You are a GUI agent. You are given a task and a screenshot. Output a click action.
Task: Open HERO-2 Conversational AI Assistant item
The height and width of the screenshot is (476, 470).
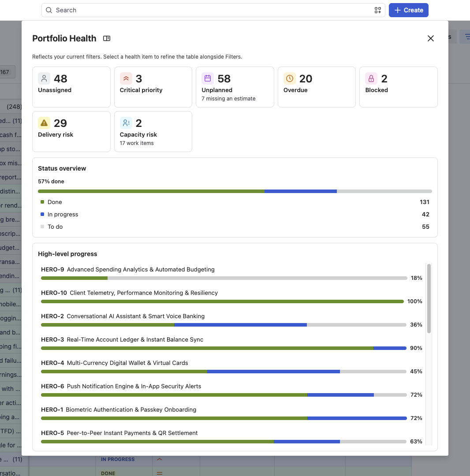123,316
